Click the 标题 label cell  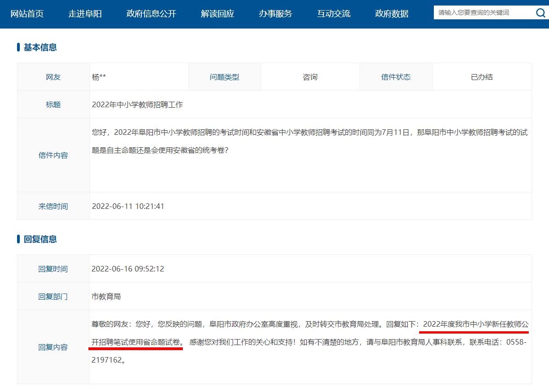point(53,104)
